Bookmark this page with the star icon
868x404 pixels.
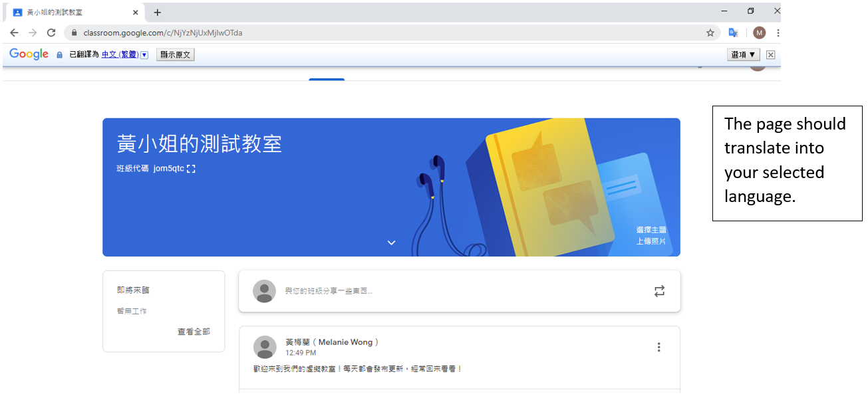[x=710, y=33]
